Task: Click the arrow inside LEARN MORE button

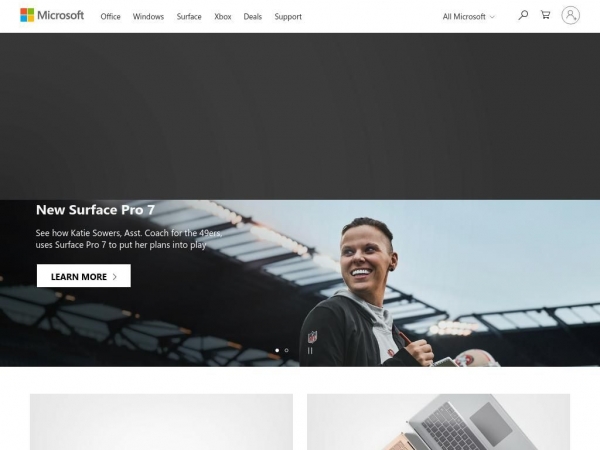Action: coord(114,277)
